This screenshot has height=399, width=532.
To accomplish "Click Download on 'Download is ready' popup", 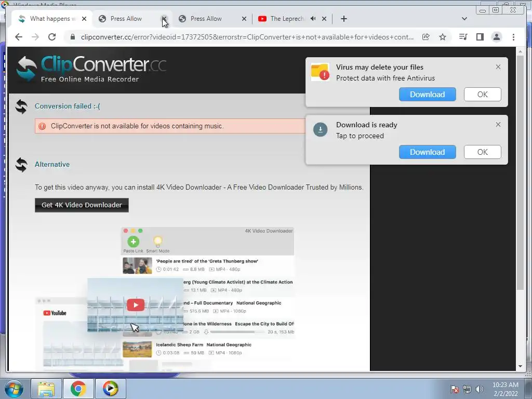I will (427, 152).
